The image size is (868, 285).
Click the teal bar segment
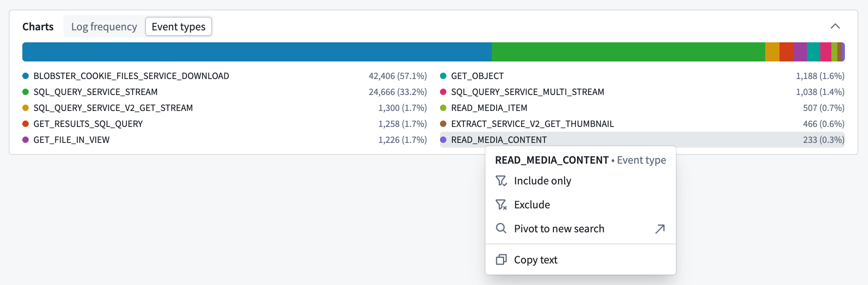click(814, 52)
